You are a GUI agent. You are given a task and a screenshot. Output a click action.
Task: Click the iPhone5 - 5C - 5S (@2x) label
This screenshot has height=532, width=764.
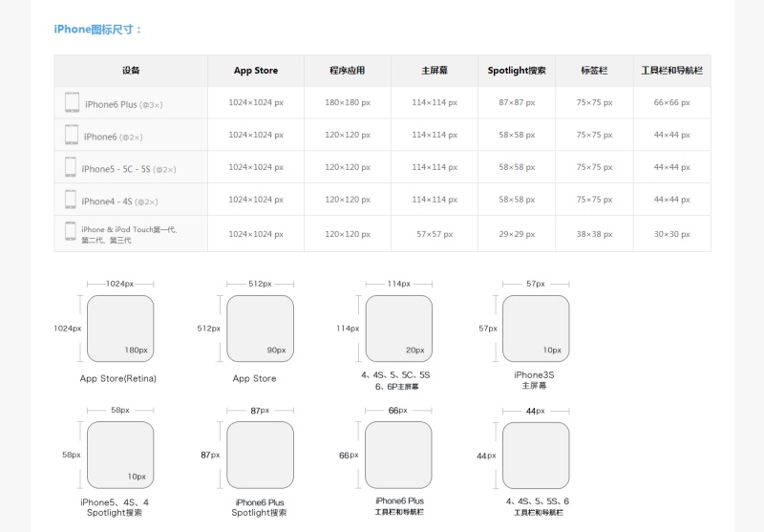tap(129, 170)
